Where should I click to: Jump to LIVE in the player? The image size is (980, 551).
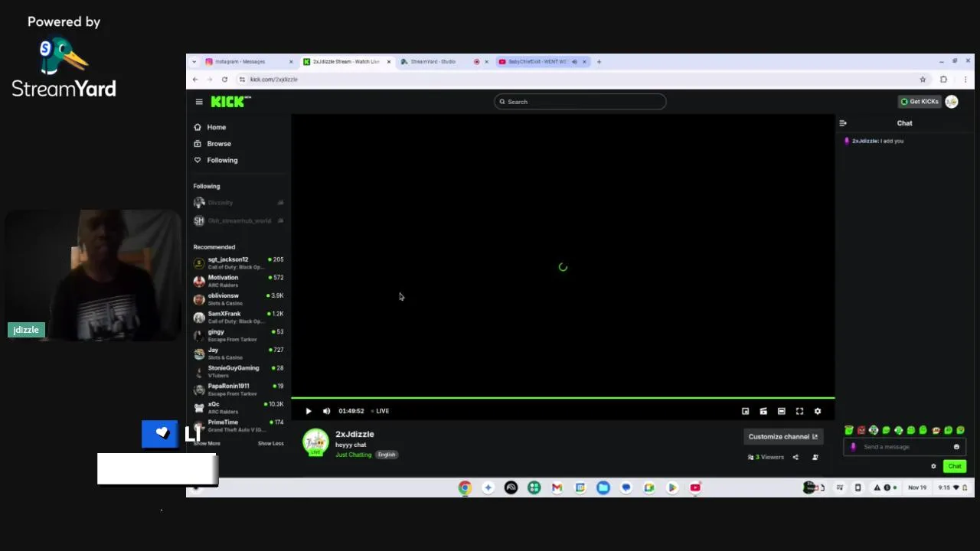point(381,411)
